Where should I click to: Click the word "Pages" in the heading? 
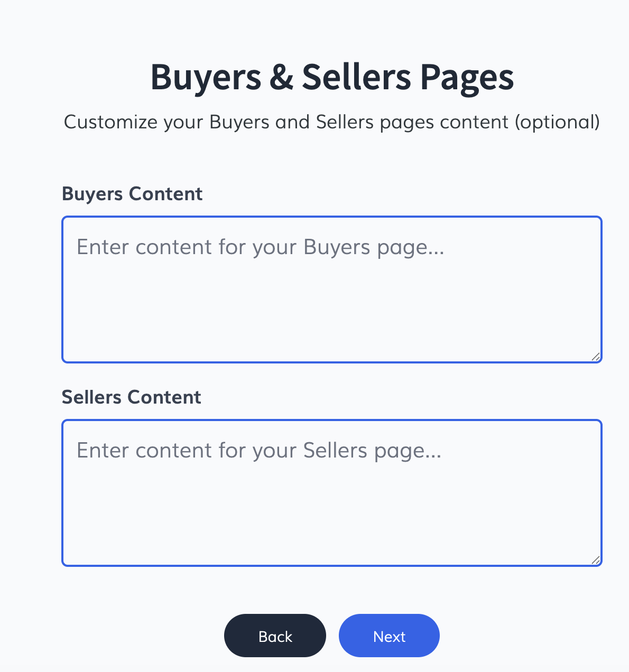[467, 77]
